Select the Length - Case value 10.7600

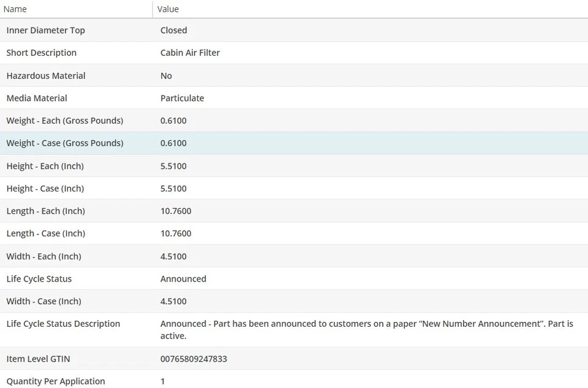pyautogui.click(x=176, y=233)
